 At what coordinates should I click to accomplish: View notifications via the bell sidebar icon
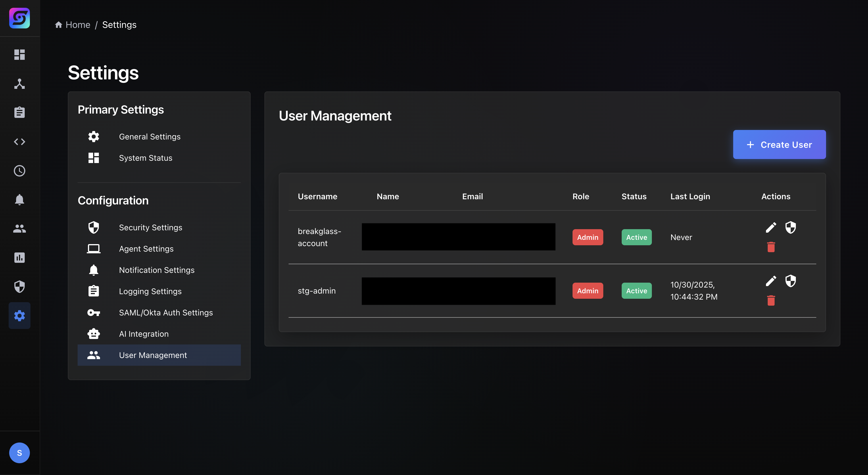pyautogui.click(x=19, y=200)
